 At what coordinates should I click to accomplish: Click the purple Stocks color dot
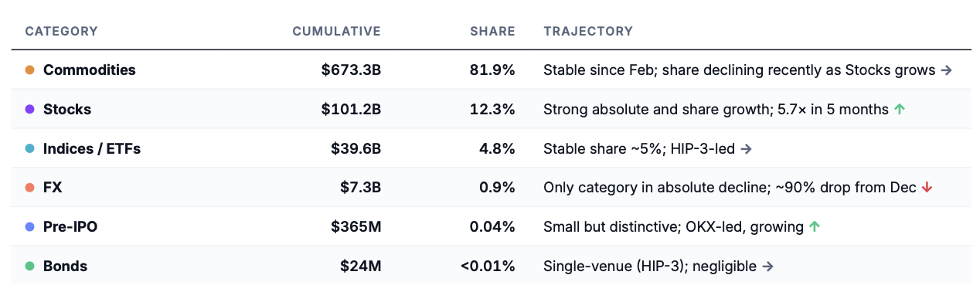pos(30,110)
